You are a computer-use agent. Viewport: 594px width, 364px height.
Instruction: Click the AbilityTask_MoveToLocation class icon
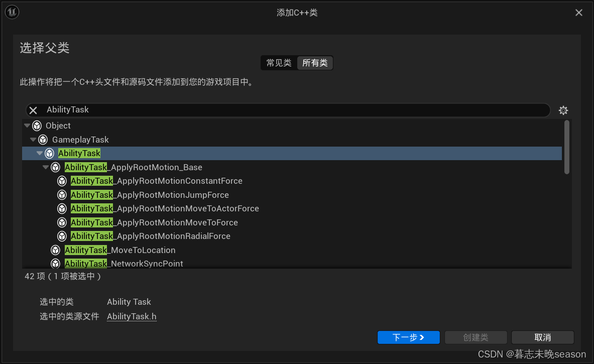click(56, 250)
